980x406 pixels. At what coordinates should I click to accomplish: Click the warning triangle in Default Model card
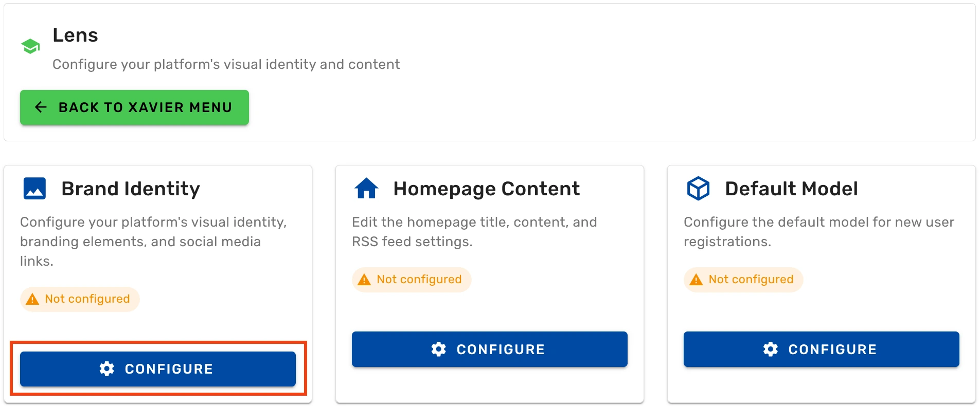pos(696,279)
